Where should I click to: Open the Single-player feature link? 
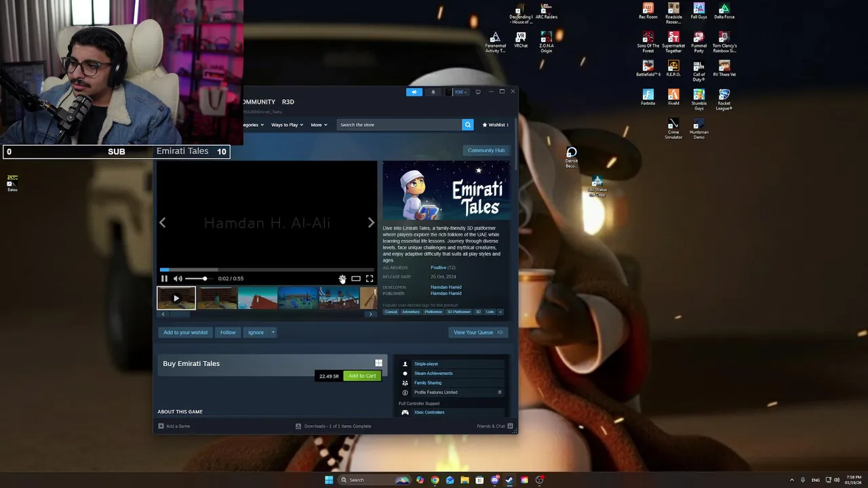click(426, 364)
